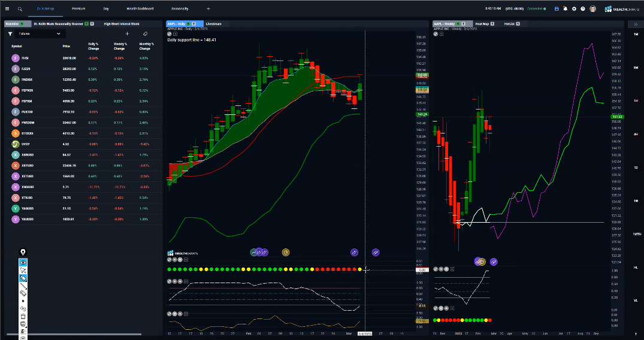The height and width of the screenshot is (340, 644).
Task: Choose the dot stroke size tool
Action: pyautogui.click(x=23, y=301)
